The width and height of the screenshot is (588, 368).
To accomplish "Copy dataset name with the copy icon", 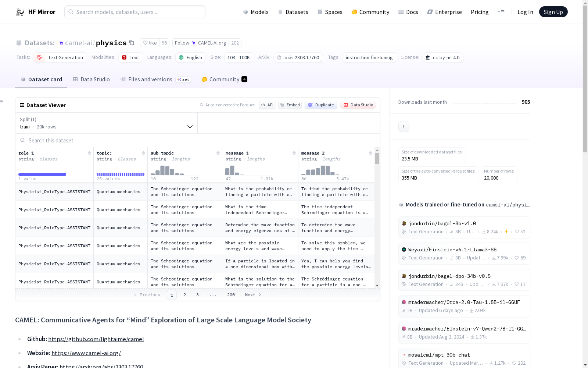I will [x=132, y=43].
